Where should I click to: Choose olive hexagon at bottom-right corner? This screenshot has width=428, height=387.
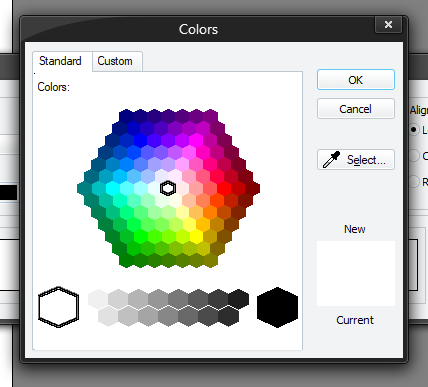(210, 260)
